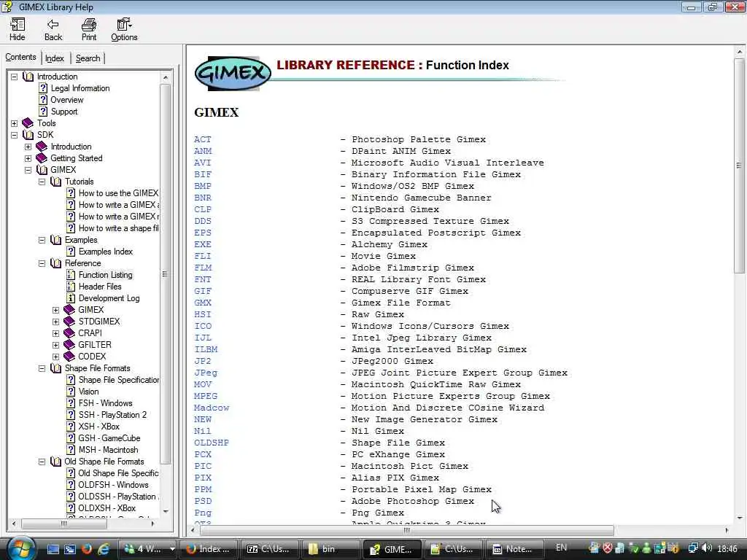This screenshot has height=560, width=747.
Task: Collapse the Tutorials node
Action: click(42, 182)
